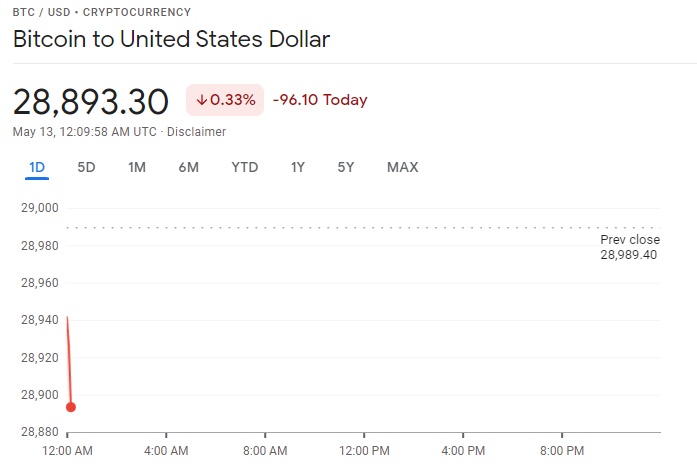The height and width of the screenshot is (475, 697).
Task: Switch to the 5D chart range
Action: pos(86,167)
